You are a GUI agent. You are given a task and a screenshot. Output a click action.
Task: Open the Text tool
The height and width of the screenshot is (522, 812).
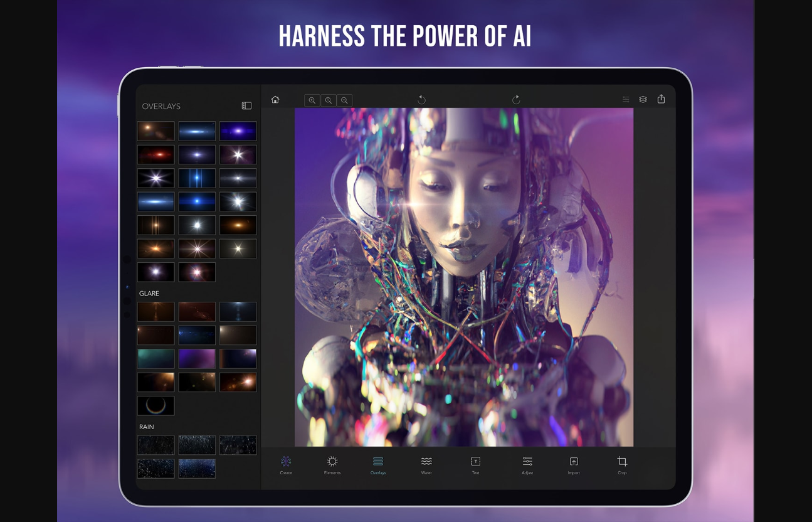pos(475,465)
